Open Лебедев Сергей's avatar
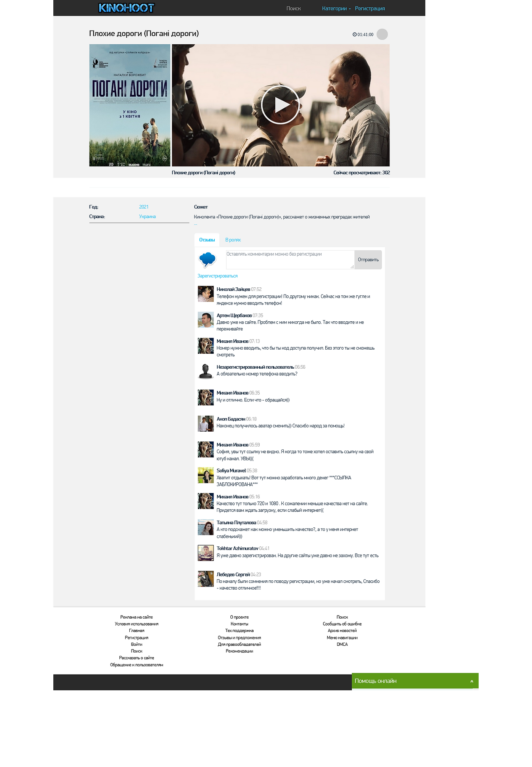This screenshot has height=767, width=532. [x=206, y=579]
